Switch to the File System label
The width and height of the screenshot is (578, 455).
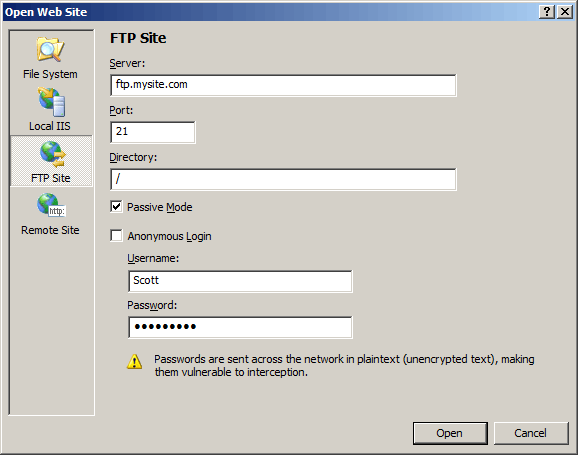(x=50, y=74)
